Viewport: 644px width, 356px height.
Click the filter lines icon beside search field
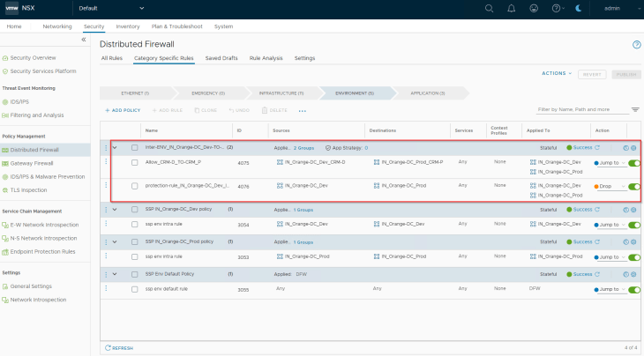point(635,110)
